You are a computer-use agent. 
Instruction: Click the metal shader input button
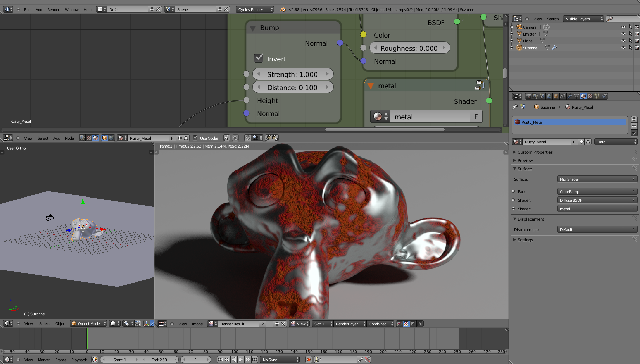pos(597,209)
